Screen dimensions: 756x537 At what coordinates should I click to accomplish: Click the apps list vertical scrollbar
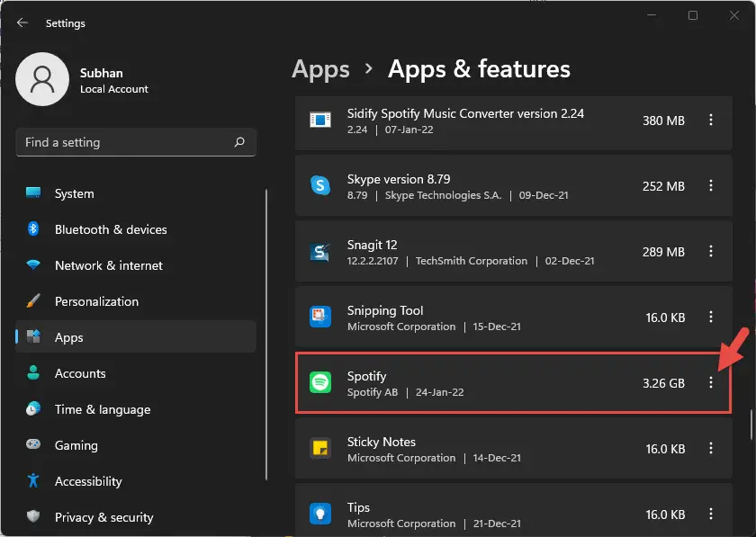751,425
